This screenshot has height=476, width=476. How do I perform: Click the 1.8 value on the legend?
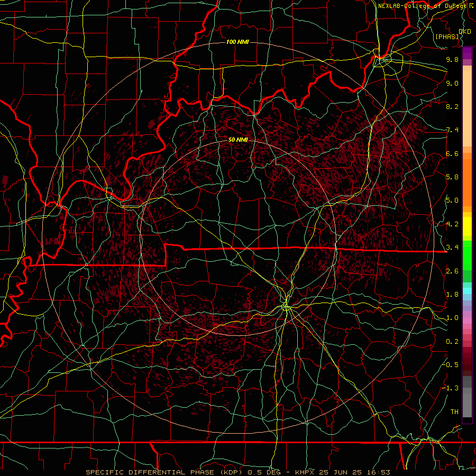pos(452,295)
